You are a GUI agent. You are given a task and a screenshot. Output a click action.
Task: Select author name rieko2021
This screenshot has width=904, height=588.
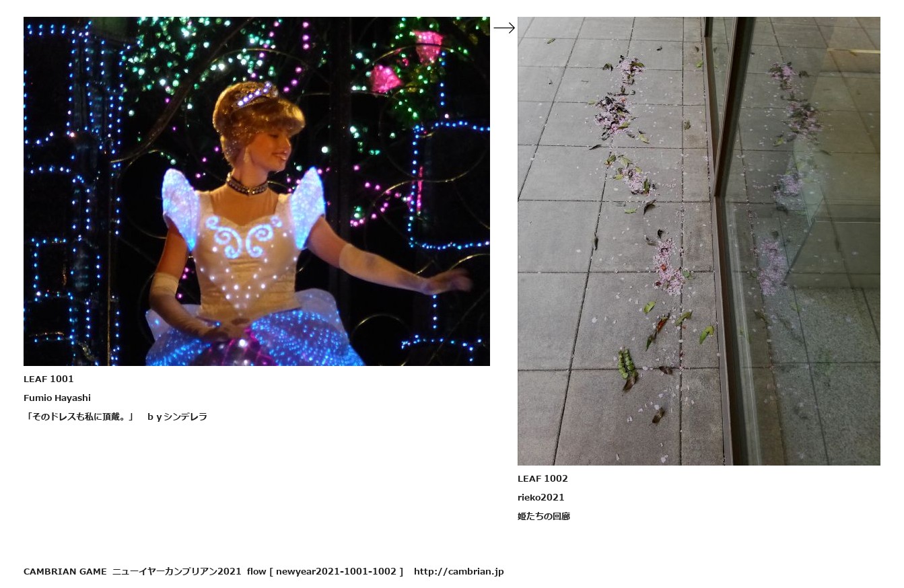(x=541, y=497)
